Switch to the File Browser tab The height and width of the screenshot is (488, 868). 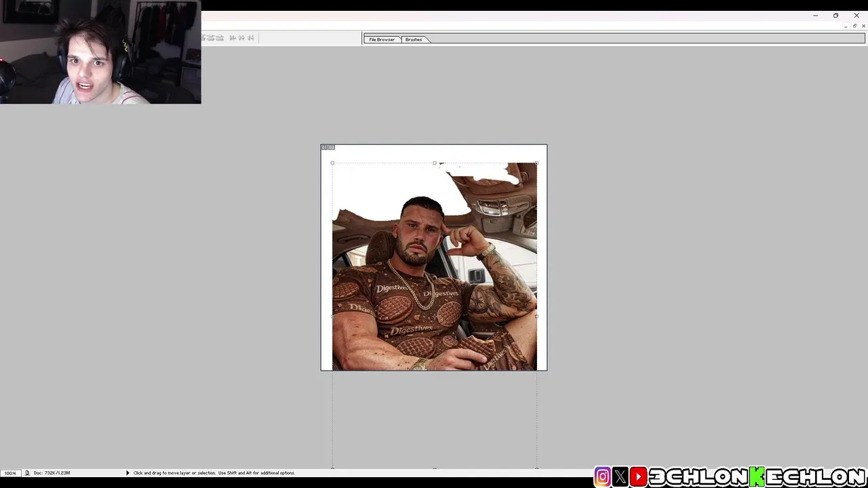[x=382, y=39]
